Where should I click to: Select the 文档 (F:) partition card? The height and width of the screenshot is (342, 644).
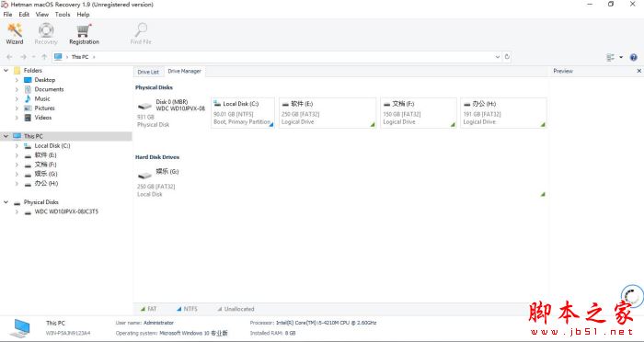point(419,113)
